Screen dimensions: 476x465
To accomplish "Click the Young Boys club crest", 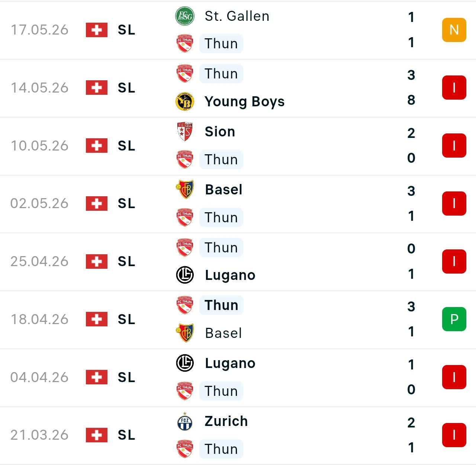I will (x=185, y=101).
